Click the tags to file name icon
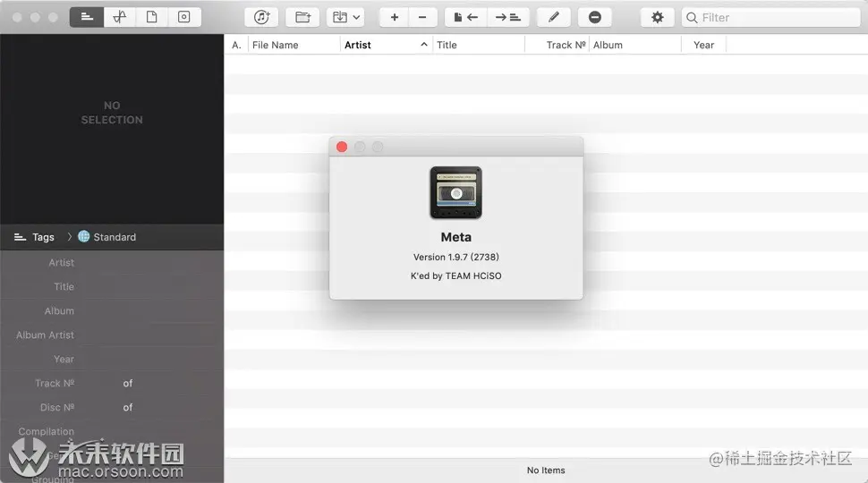This screenshot has height=483, width=868. pos(507,17)
